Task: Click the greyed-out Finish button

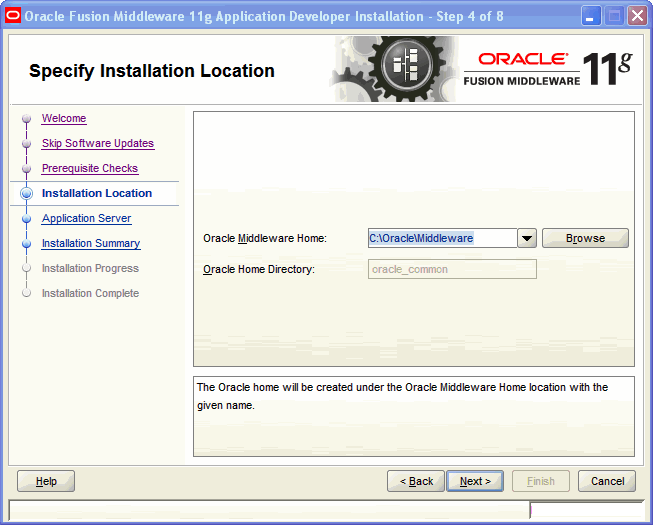Action: [x=541, y=481]
